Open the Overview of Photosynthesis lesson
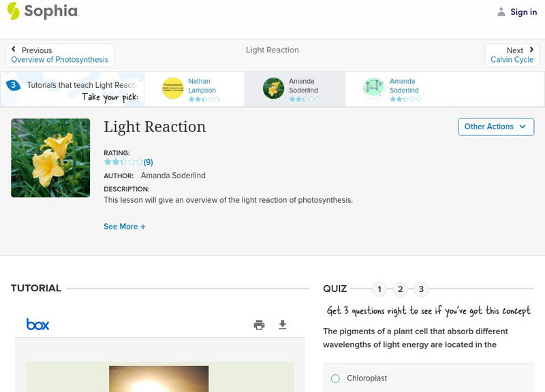The width and height of the screenshot is (545, 392). coord(59,59)
